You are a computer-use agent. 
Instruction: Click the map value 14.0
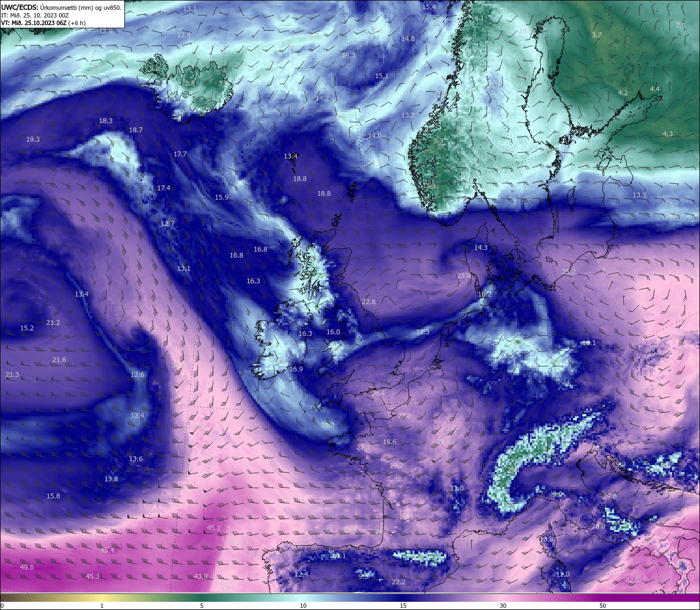(375, 136)
